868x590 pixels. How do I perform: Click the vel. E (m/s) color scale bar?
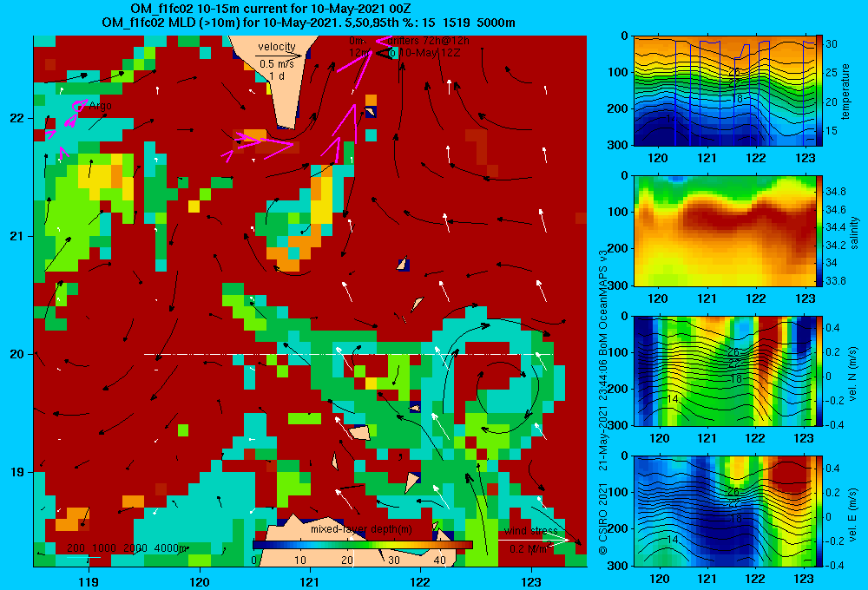coord(819,511)
